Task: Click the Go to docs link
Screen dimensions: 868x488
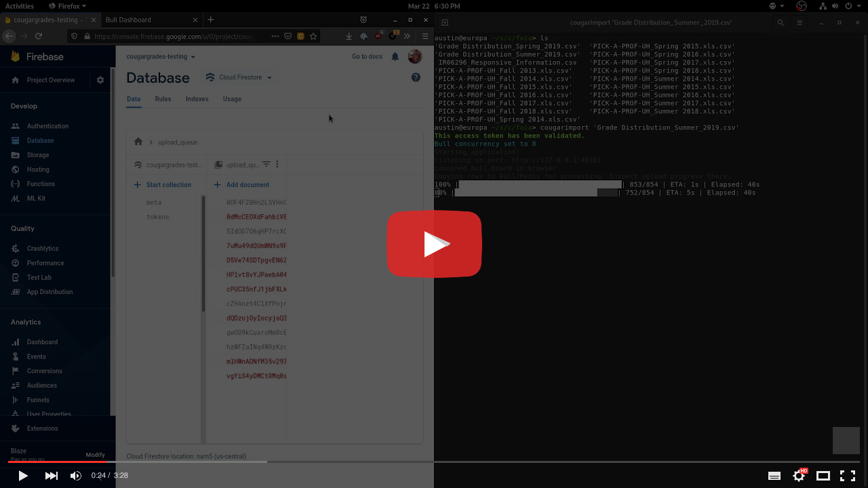Action: 367,57
